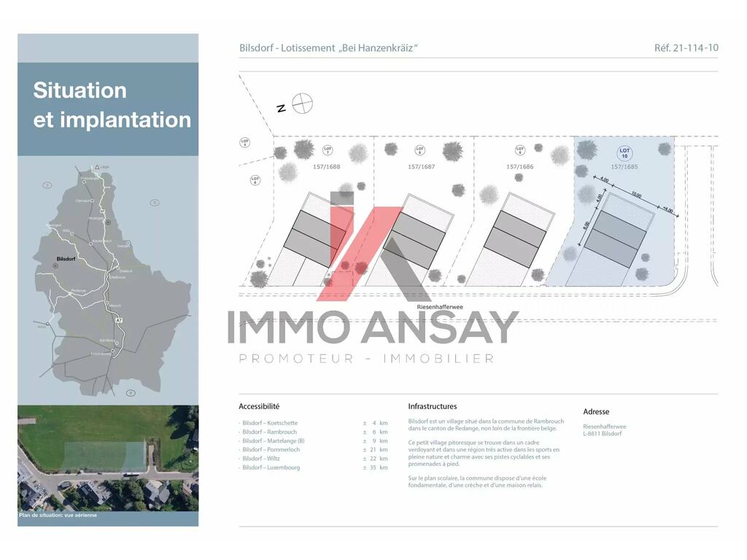Click the reference "Réf. 21-114-10"
Image resolution: width=747 pixels, height=560 pixels.
[686, 47]
